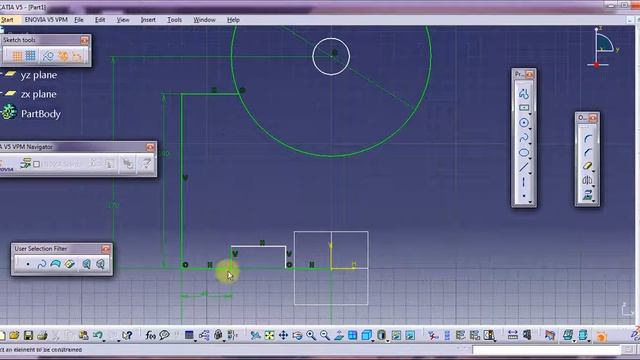
Task: Select the Axis sketch tool
Action: (524, 182)
